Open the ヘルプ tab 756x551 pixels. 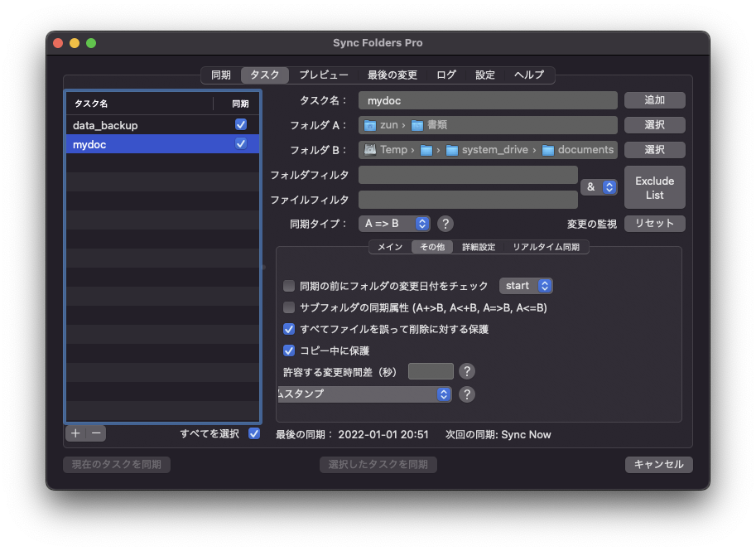pyautogui.click(x=529, y=75)
